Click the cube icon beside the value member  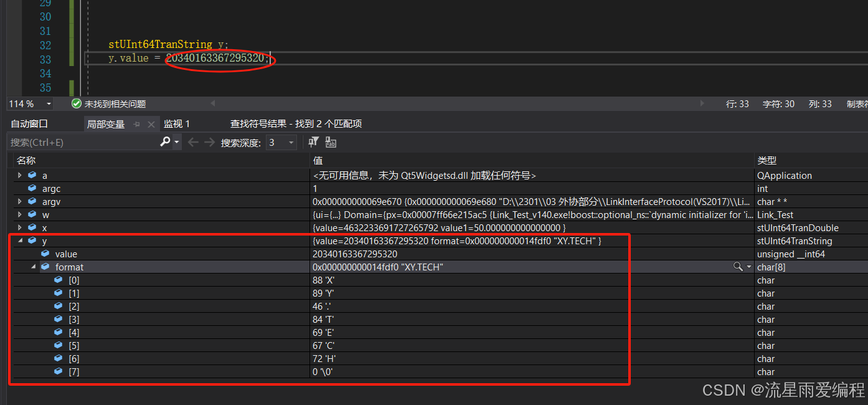(45, 254)
